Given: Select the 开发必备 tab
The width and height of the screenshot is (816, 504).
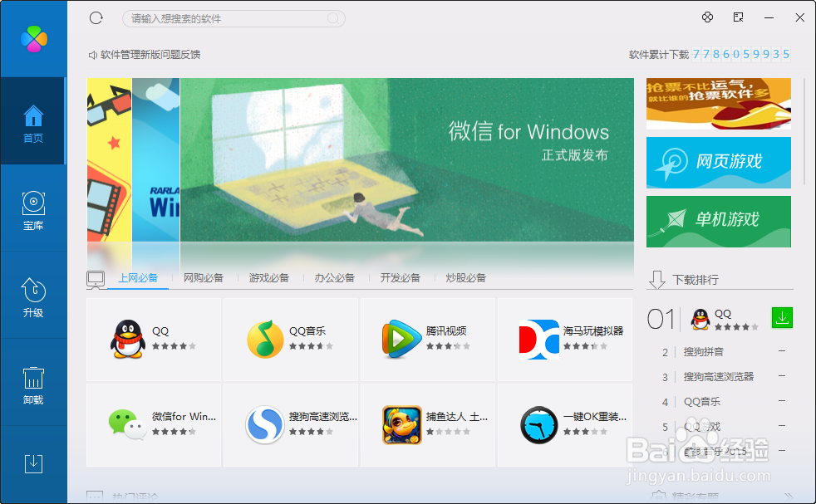Looking at the screenshot, I should (x=401, y=278).
